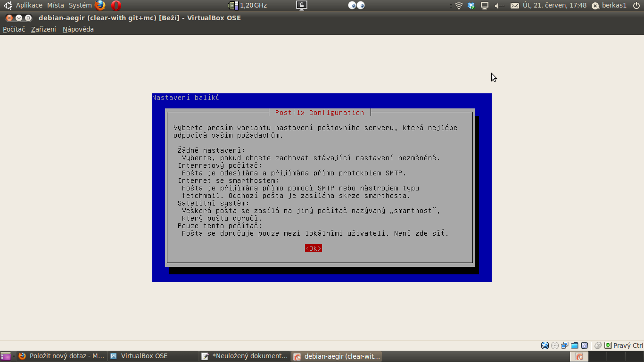Click the virtualization V chip indicator

(585, 346)
